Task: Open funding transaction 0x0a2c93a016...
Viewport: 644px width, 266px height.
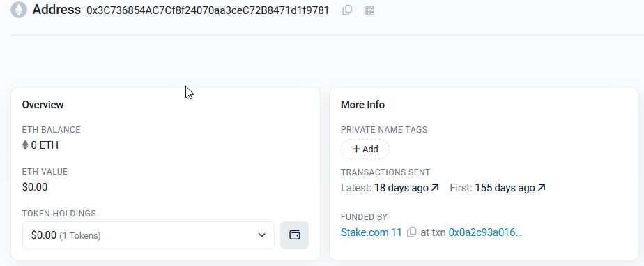Action: pos(486,232)
